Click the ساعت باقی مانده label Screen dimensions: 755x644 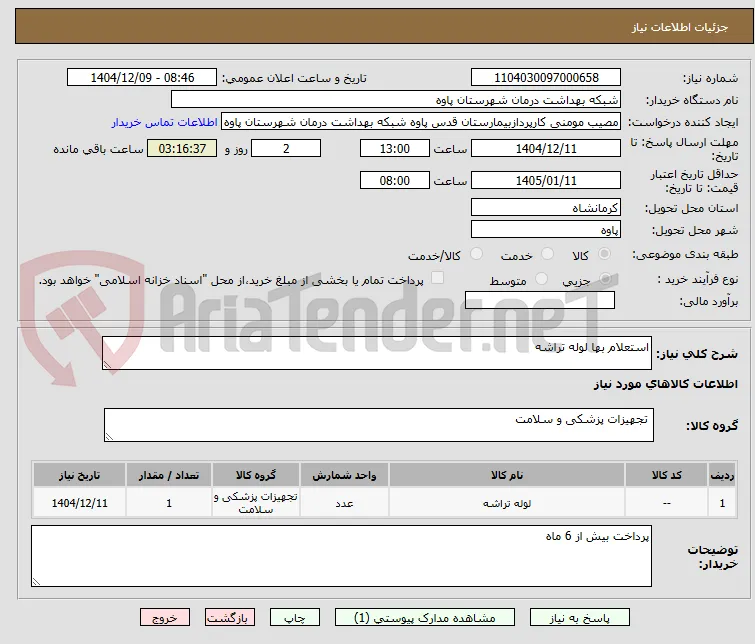coord(98,149)
